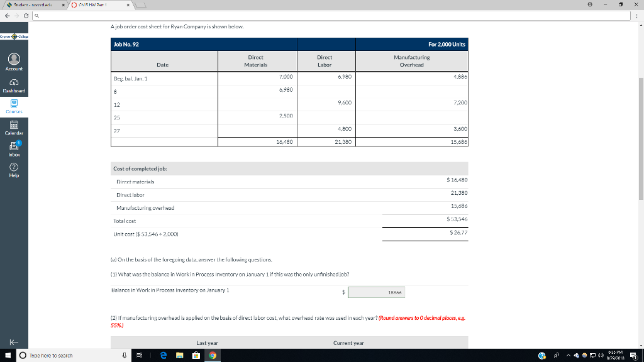This screenshot has width=644, height=362.
Task: Reload the page
Action: pos(26,16)
